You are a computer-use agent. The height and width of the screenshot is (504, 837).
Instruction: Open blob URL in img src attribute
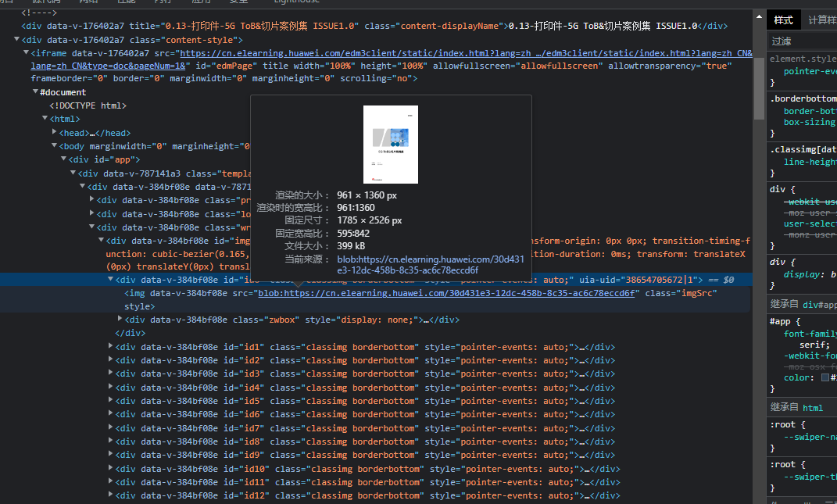click(x=446, y=293)
